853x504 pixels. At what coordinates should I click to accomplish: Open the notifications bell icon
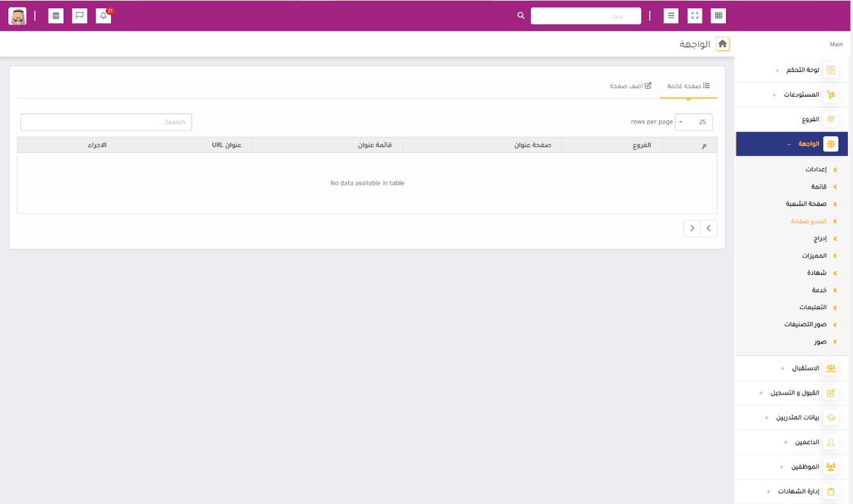pyautogui.click(x=103, y=16)
